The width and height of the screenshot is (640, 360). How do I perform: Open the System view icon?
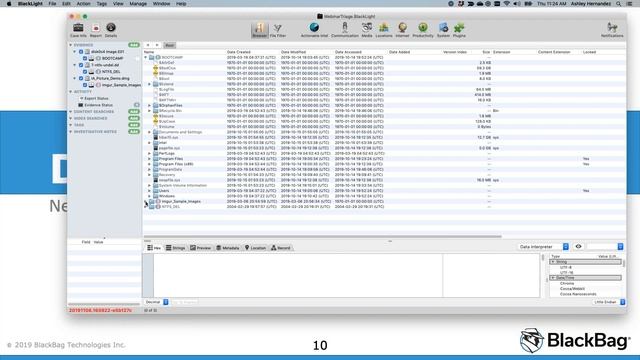pos(443,27)
